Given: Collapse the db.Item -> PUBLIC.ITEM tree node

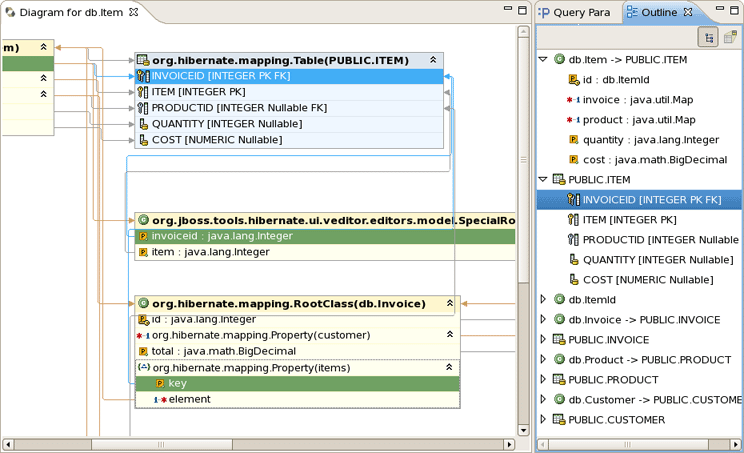Looking at the screenshot, I should [x=544, y=60].
